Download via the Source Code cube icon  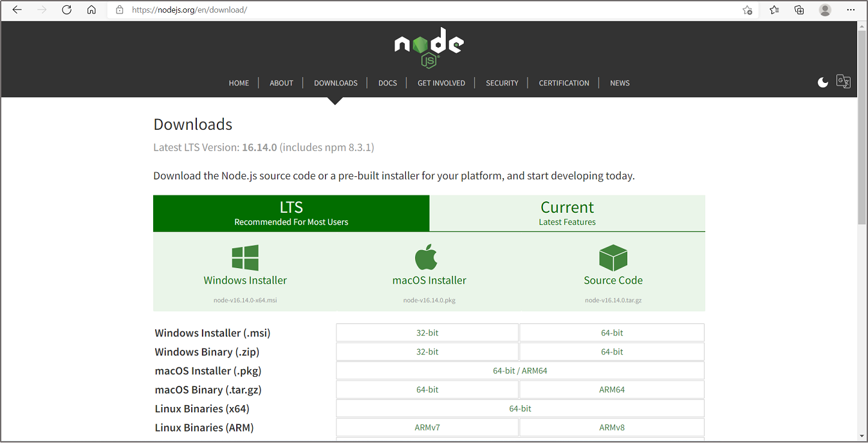coord(613,258)
